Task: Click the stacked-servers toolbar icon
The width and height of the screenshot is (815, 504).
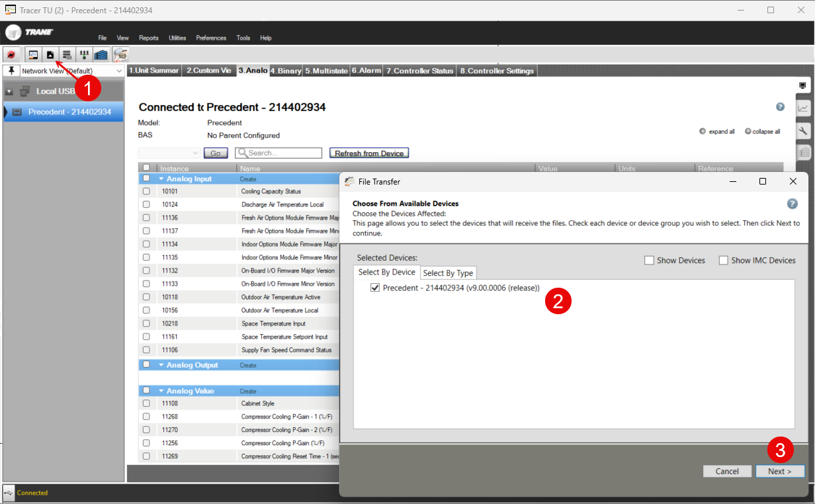Action: pyautogui.click(x=67, y=54)
